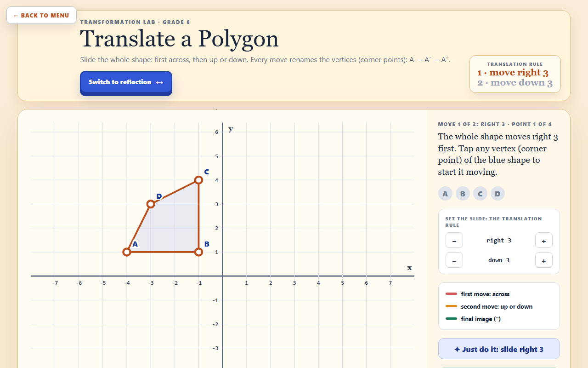
Task: Click the 'Set the slide: the translation rule' heading
Action: tap(493, 222)
